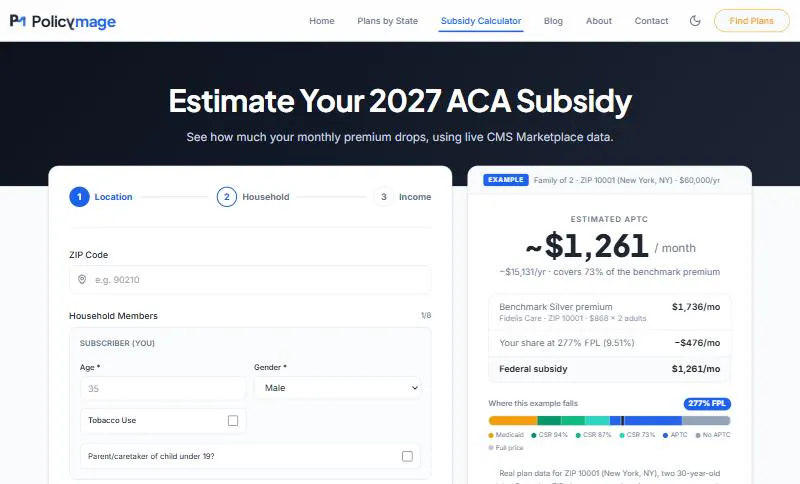Click the 277% FPL badge
Image resolution: width=800 pixels, height=484 pixels.
[x=707, y=403]
